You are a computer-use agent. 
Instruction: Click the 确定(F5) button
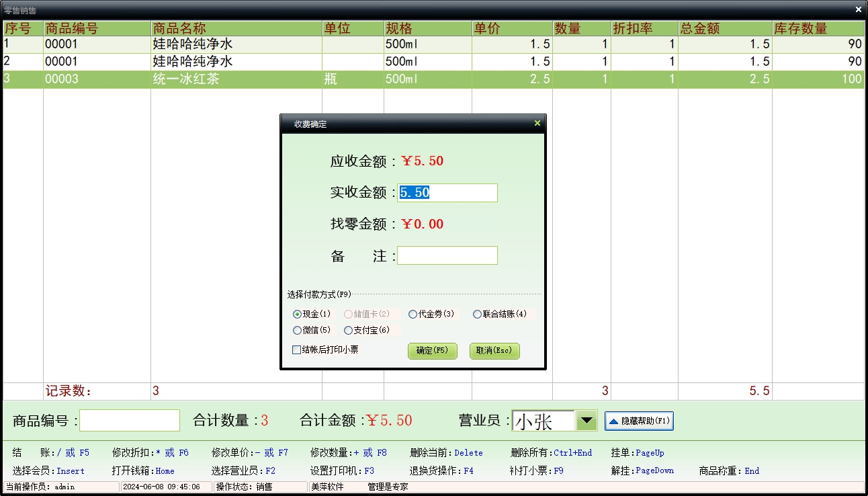point(432,351)
